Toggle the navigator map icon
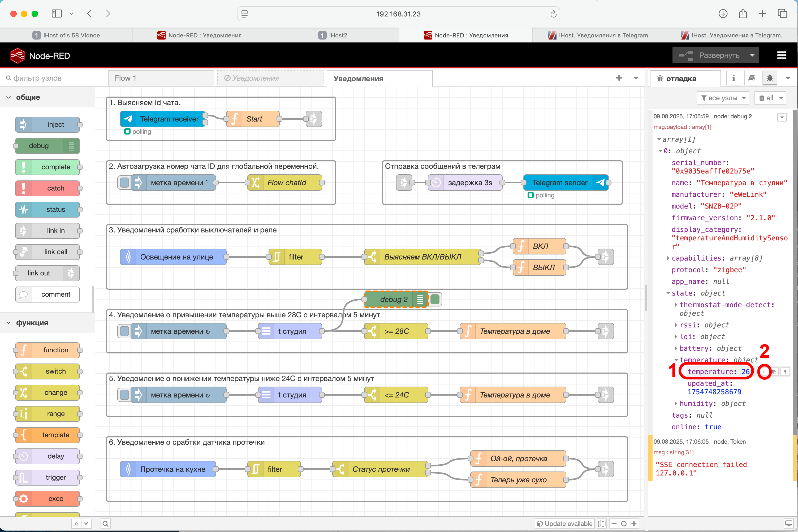 tap(602, 524)
